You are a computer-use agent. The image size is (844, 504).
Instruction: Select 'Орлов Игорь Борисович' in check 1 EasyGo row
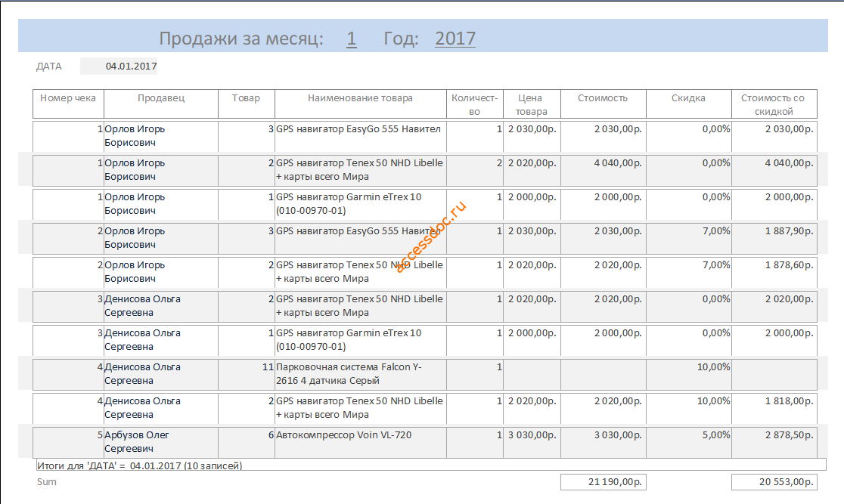(x=161, y=136)
